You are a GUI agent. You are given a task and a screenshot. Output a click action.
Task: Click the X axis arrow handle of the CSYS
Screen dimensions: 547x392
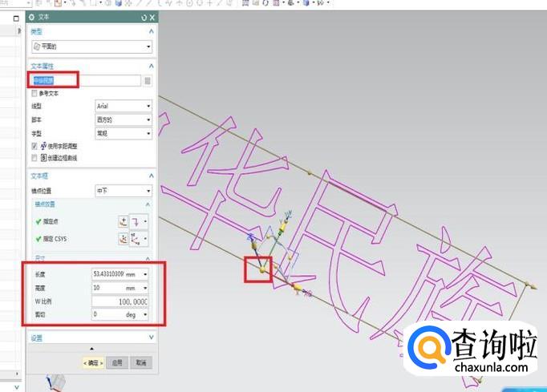297,287
